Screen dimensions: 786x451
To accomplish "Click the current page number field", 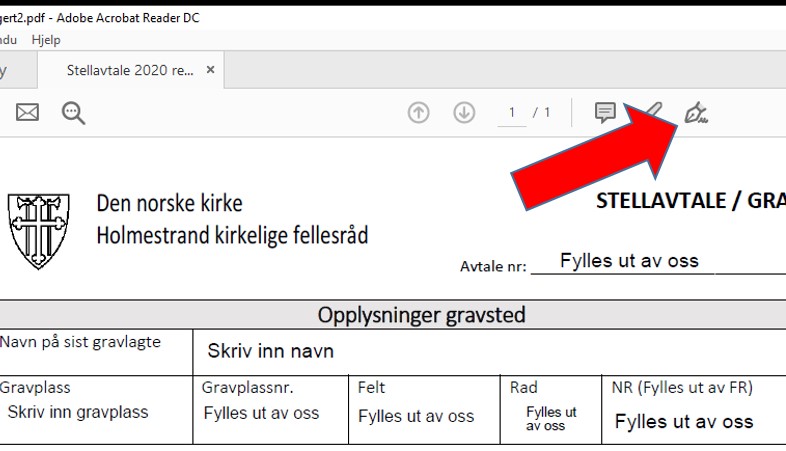I will pos(512,112).
